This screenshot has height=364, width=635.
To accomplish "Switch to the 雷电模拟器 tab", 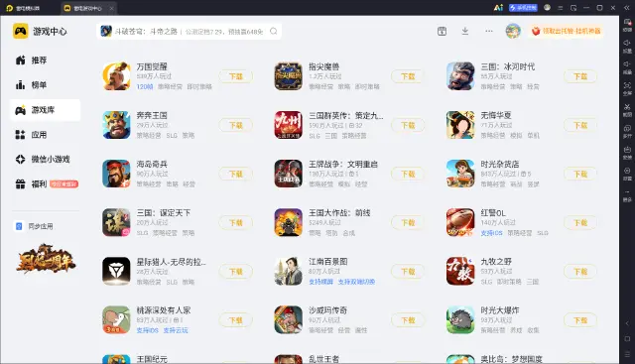I will pyautogui.click(x=24, y=8).
